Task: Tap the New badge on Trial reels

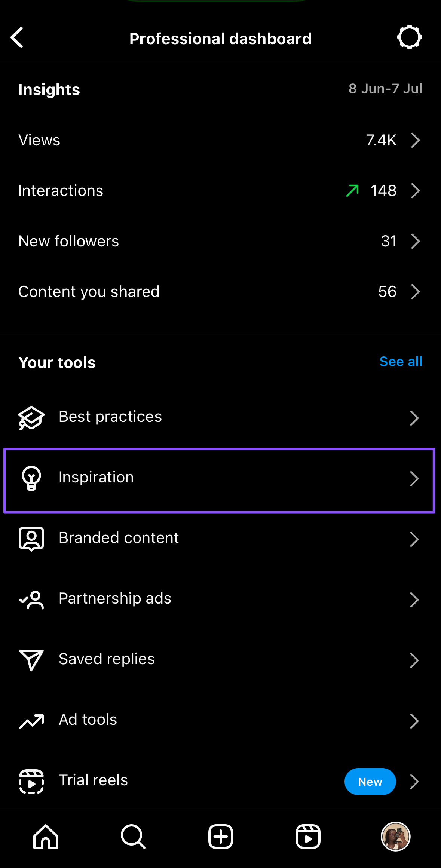Action: tap(370, 782)
